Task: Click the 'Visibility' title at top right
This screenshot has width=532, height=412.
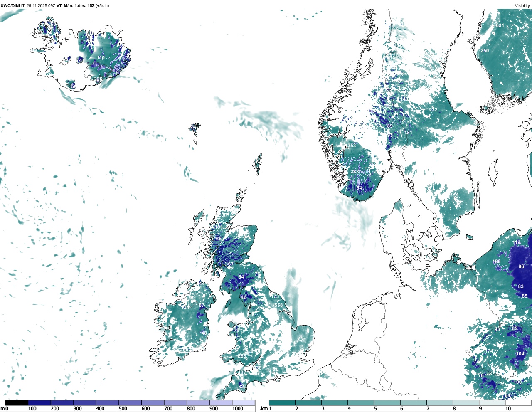Action: click(x=522, y=5)
